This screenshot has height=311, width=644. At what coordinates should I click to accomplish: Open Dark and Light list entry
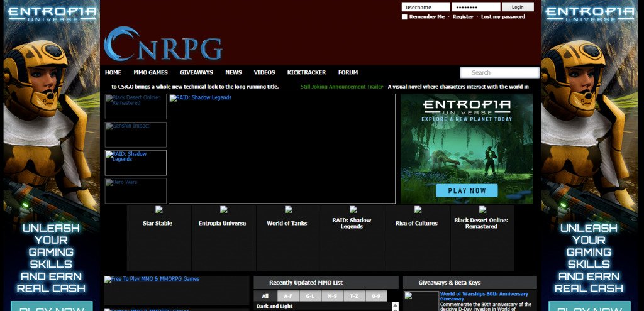click(x=274, y=306)
